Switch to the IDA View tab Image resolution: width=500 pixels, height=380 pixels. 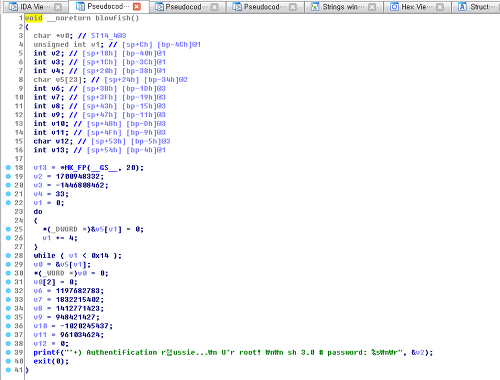pos(35,7)
